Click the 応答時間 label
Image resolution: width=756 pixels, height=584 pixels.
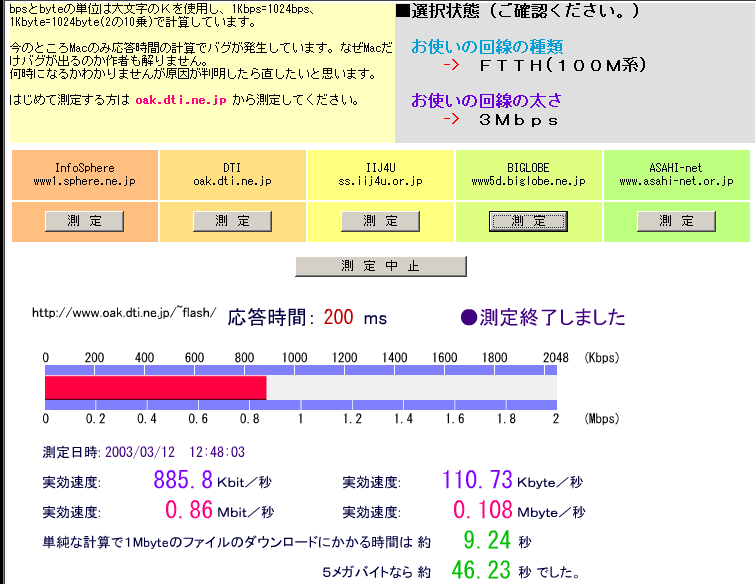click(271, 317)
